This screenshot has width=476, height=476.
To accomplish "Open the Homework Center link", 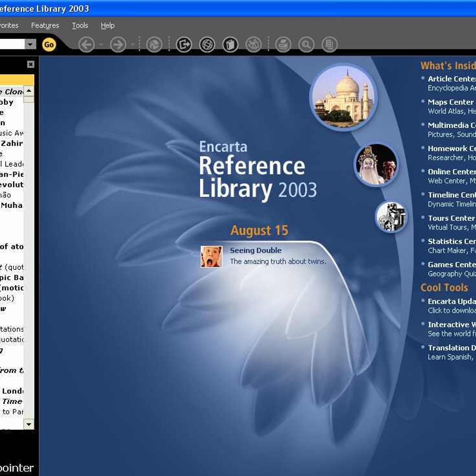I will (452, 148).
